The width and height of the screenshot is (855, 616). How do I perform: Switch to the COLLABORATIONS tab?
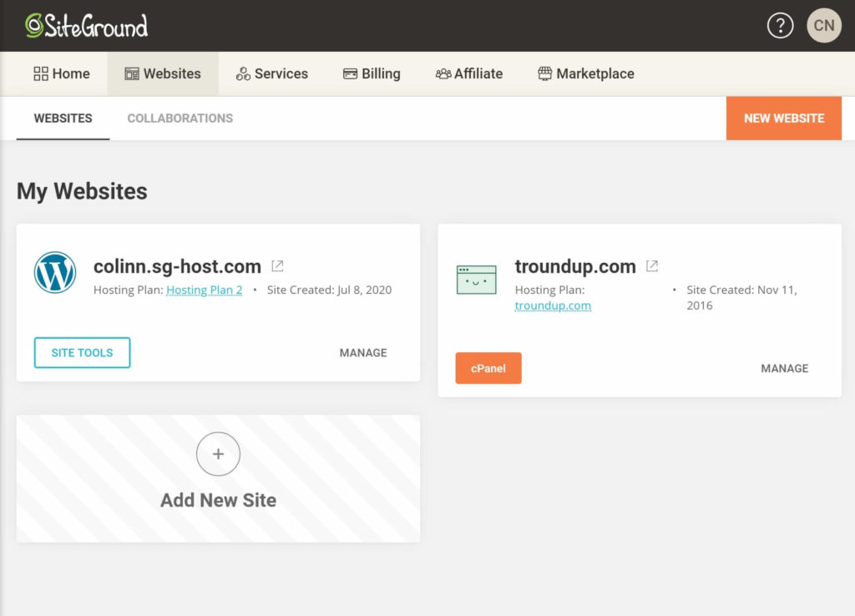coord(180,119)
